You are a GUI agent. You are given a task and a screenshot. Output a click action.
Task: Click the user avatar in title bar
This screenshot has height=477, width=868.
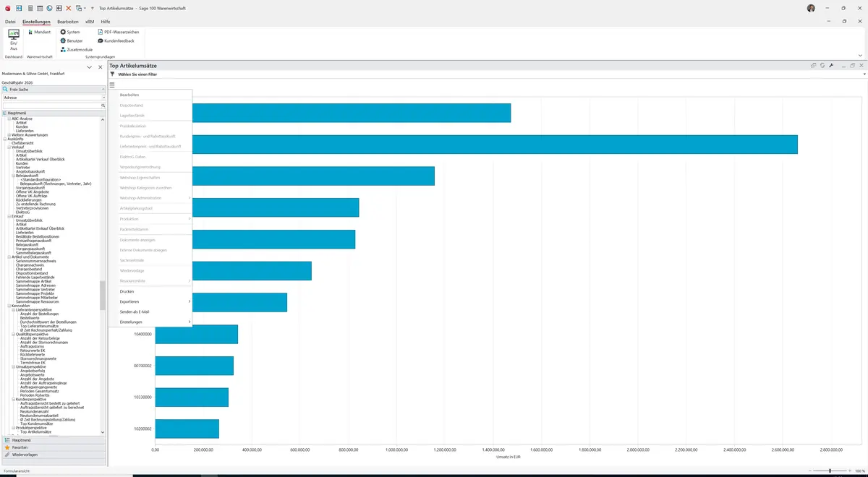coord(811,8)
